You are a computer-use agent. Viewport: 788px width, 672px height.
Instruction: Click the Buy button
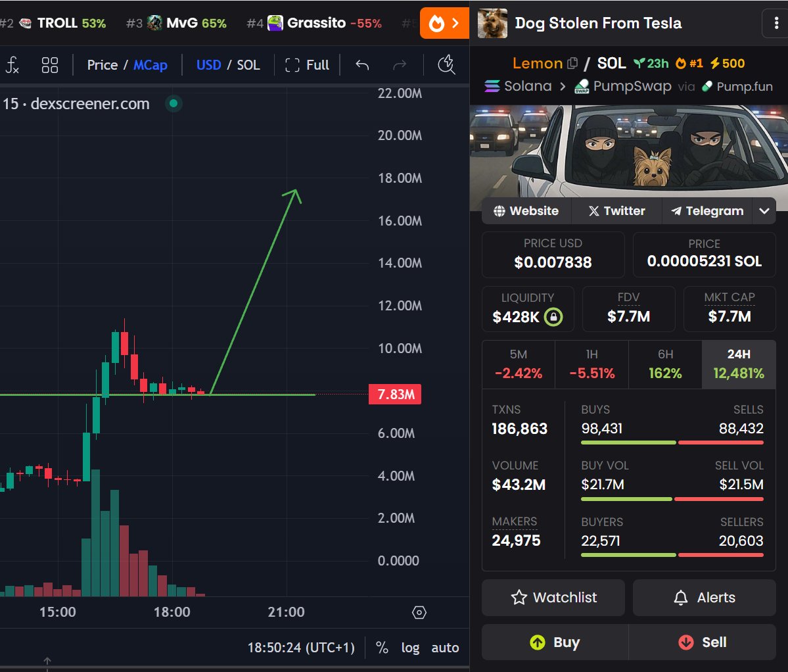pyautogui.click(x=555, y=642)
